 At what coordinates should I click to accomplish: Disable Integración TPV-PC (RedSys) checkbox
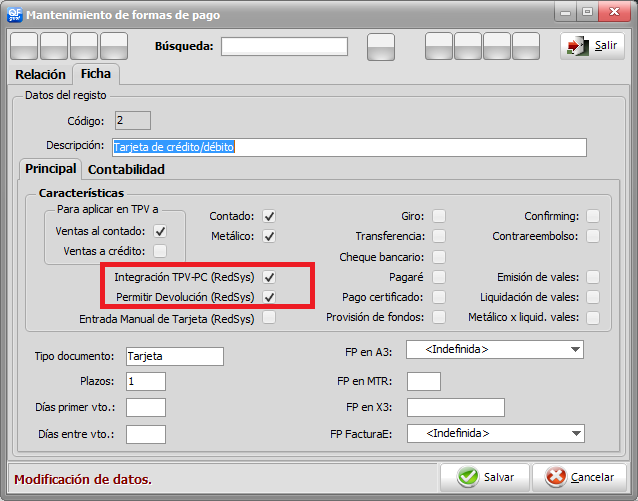[x=269, y=277]
